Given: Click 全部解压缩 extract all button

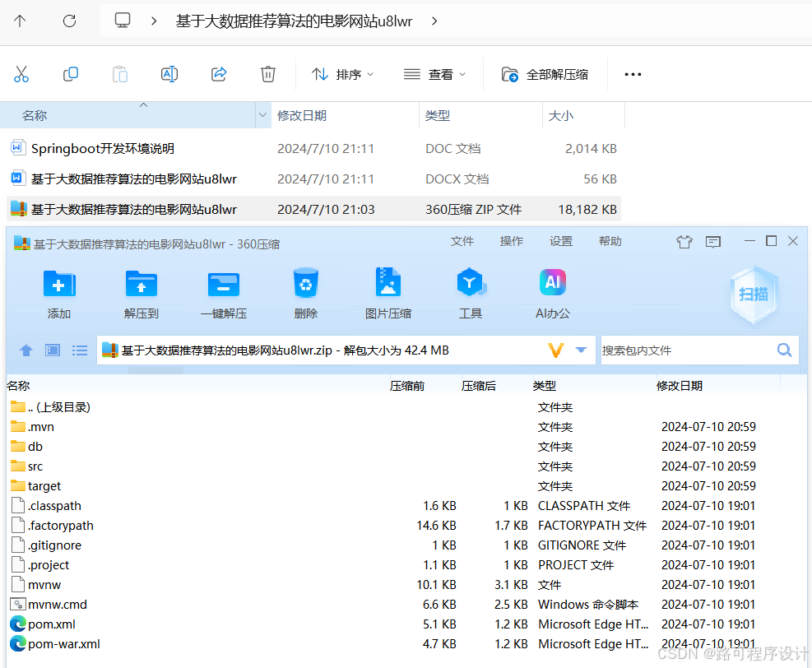Looking at the screenshot, I should pos(545,75).
